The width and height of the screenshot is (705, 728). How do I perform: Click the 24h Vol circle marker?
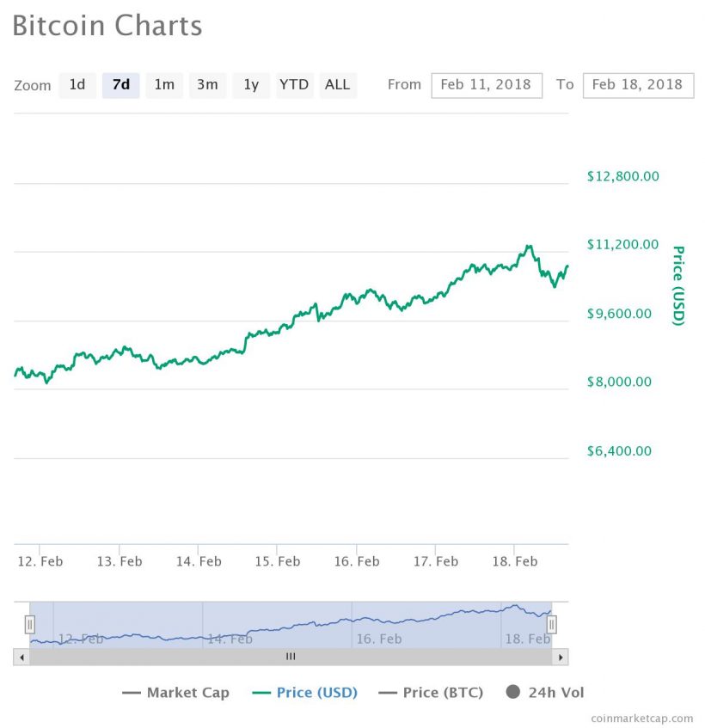(513, 692)
